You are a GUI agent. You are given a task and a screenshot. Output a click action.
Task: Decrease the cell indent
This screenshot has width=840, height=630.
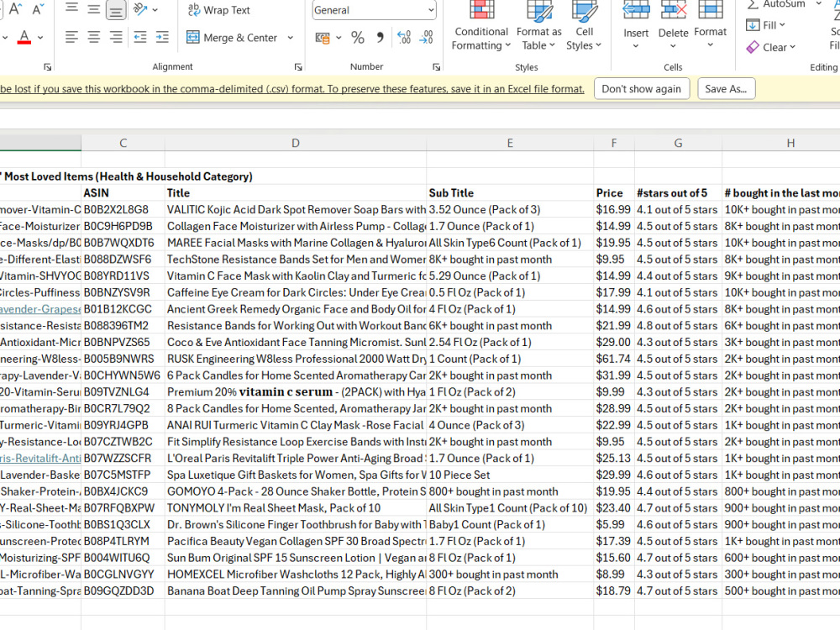coord(139,37)
